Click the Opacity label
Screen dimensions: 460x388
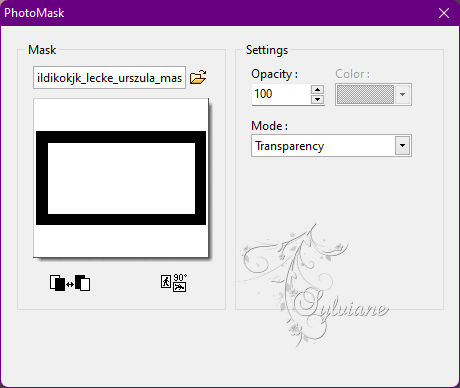[x=274, y=74]
